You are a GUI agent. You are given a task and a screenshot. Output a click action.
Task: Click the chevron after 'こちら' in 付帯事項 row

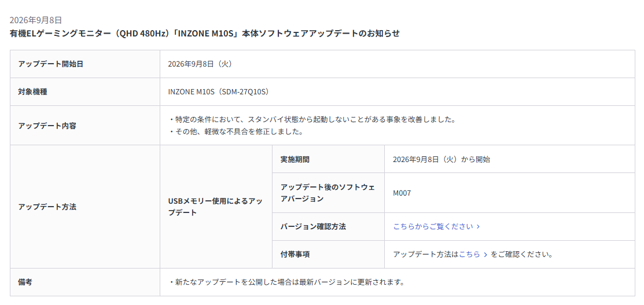(485, 255)
